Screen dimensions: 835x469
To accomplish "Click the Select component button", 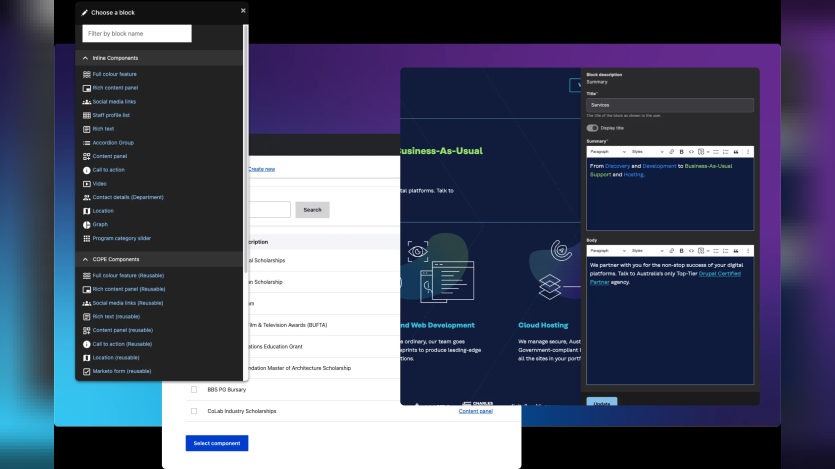I will (217, 443).
